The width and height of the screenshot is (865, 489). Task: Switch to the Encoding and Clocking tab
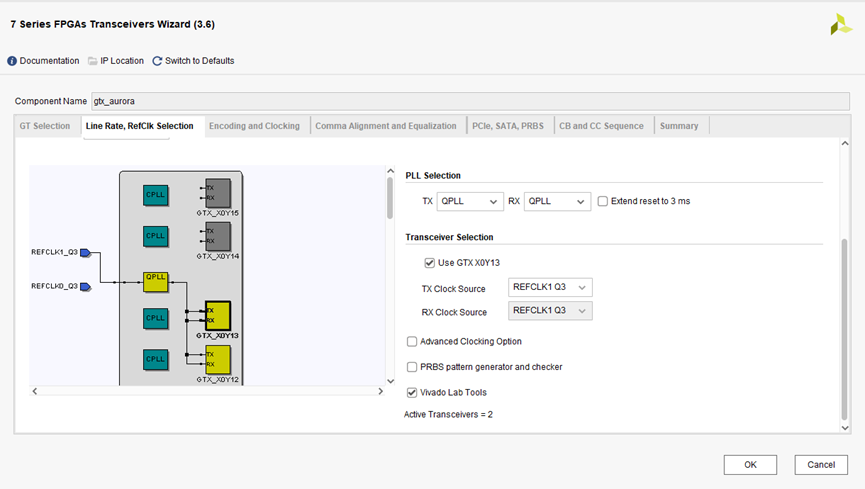pyautogui.click(x=254, y=126)
